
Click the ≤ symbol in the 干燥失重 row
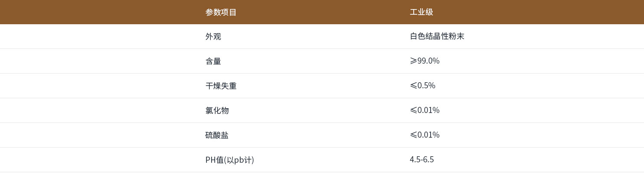pyautogui.click(x=413, y=86)
